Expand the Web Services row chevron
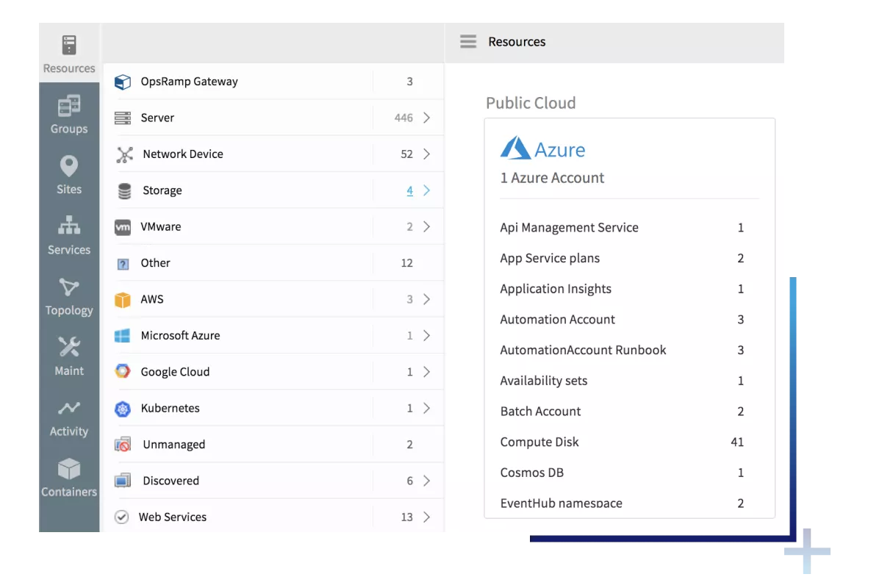 tap(427, 517)
